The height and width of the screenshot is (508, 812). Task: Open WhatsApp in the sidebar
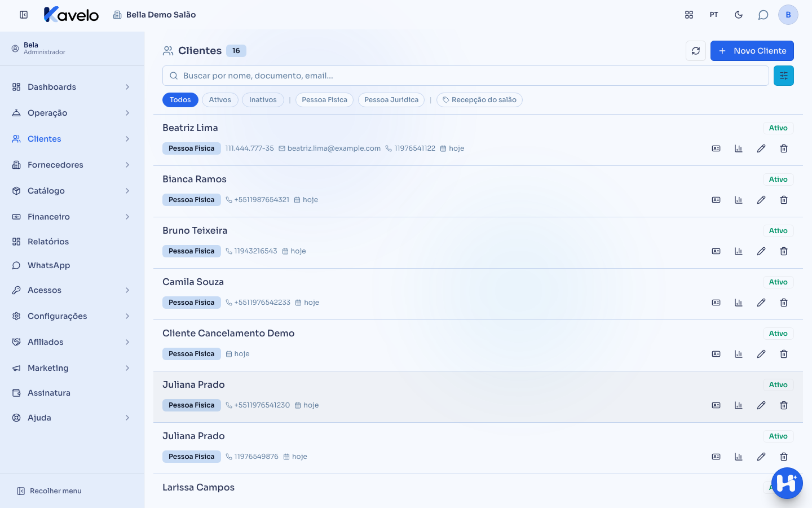click(x=72, y=265)
